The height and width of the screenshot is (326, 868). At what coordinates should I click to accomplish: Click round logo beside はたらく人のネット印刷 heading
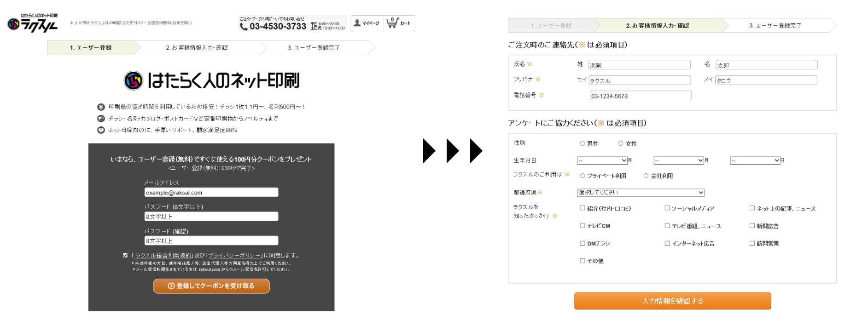tap(134, 80)
